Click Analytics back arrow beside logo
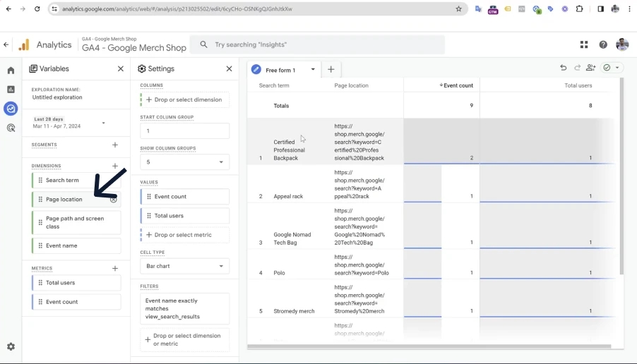This screenshot has width=637, height=364. [6, 44]
